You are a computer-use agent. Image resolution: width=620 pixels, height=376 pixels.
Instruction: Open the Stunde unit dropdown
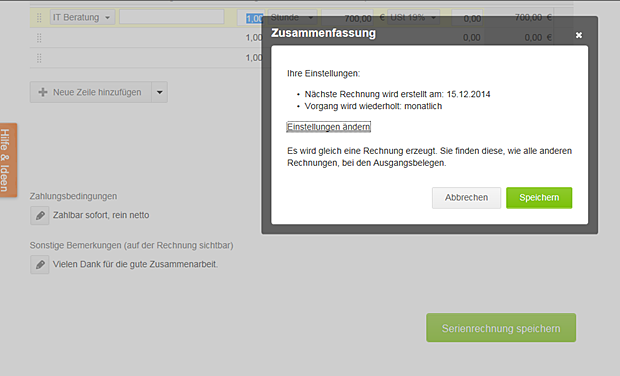click(x=293, y=17)
